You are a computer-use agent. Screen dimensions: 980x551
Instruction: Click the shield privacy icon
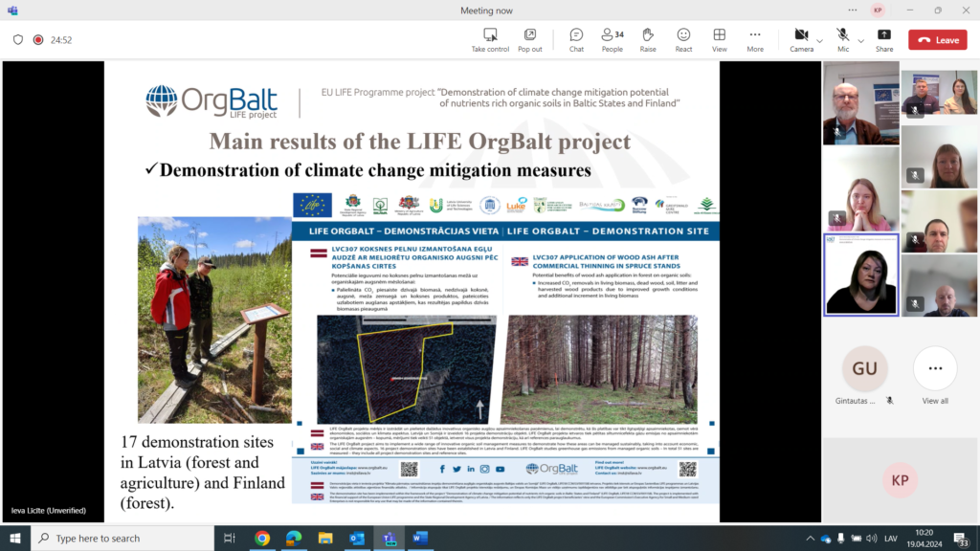pos(18,40)
